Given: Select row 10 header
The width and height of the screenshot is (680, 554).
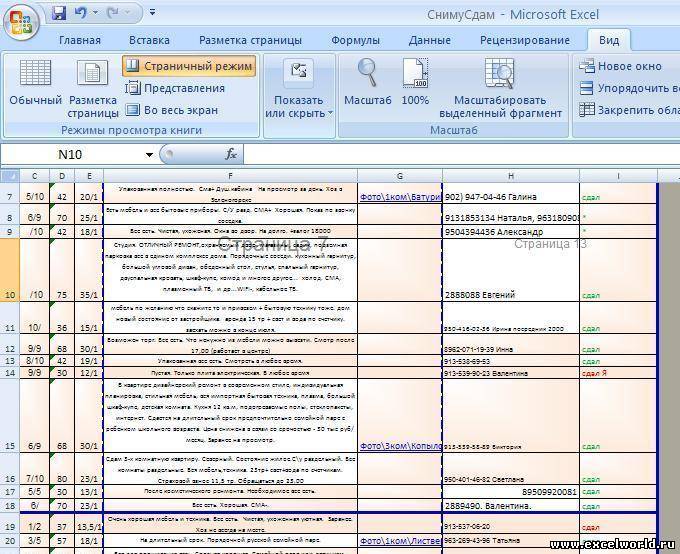Looking at the screenshot, I should point(10,270).
